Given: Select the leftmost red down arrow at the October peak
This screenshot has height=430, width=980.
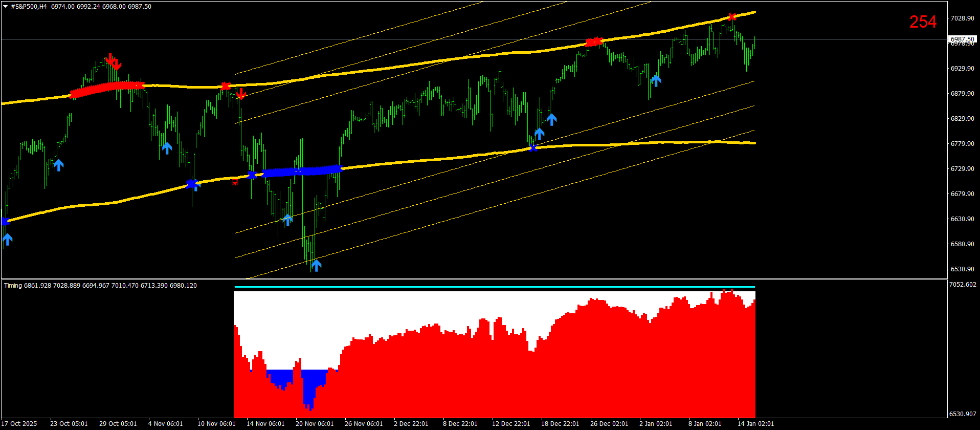Looking at the screenshot, I should [x=109, y=59].
